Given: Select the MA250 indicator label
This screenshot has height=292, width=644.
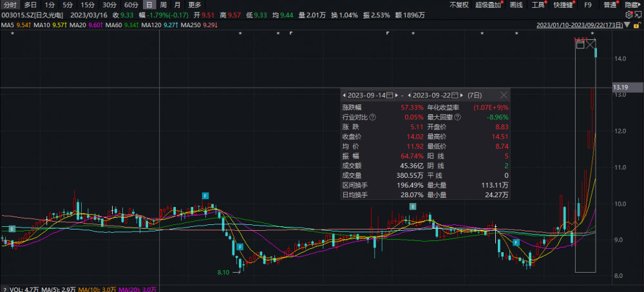Looking at the screenshot, I should tap(190, 26).
